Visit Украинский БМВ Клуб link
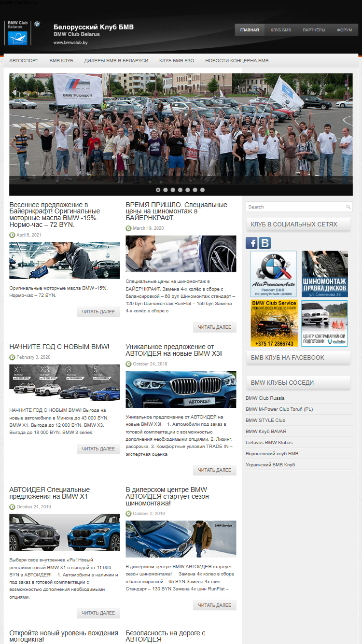 (x=270, y=465)
